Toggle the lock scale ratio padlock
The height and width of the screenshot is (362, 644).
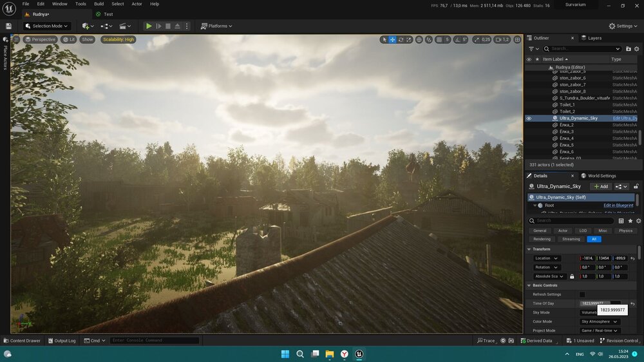572,276
